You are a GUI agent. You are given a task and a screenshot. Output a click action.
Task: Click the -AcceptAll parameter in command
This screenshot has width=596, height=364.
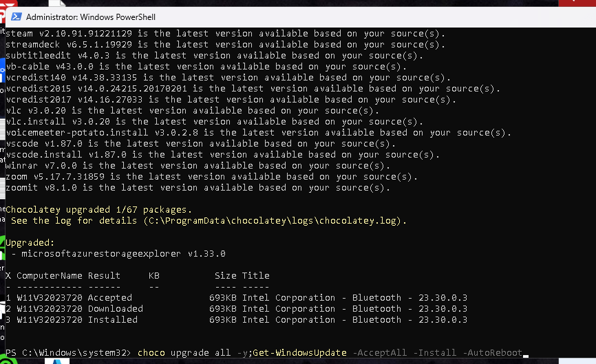pos(379,353)
